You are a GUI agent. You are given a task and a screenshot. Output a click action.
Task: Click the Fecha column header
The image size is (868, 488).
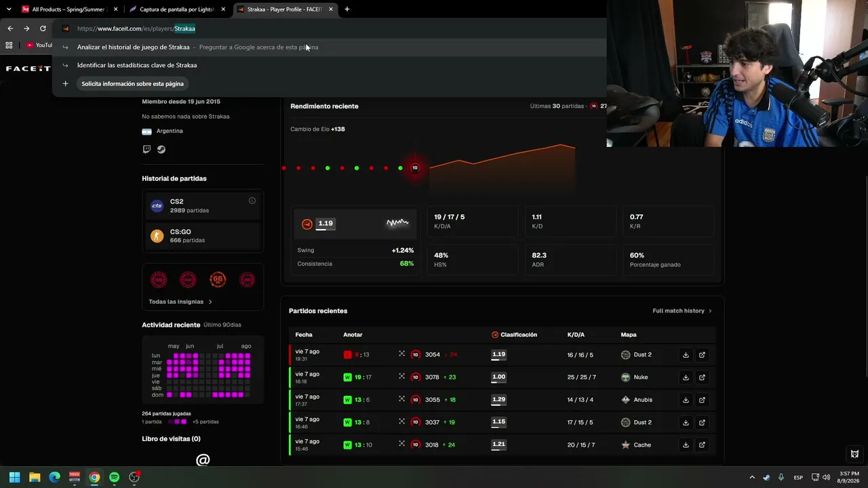click(304, 335)
